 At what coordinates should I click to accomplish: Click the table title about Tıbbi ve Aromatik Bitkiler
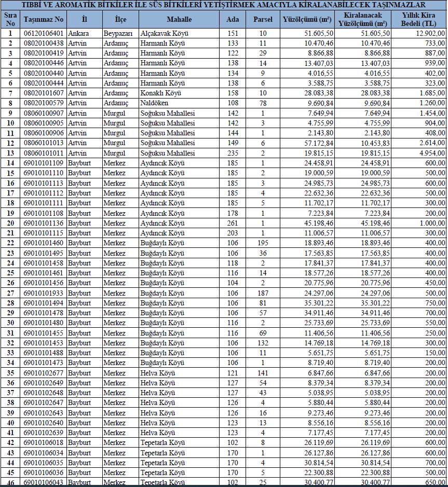(224, 5)
